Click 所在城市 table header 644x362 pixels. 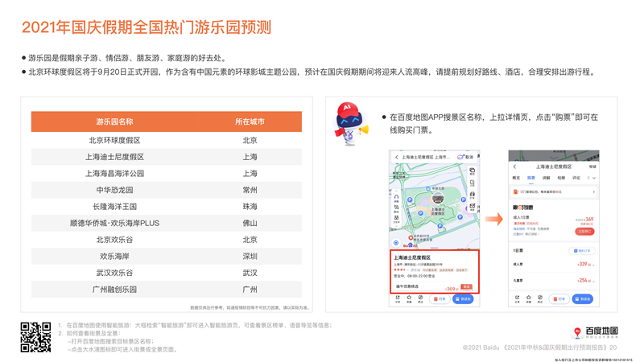coord(250,121)
